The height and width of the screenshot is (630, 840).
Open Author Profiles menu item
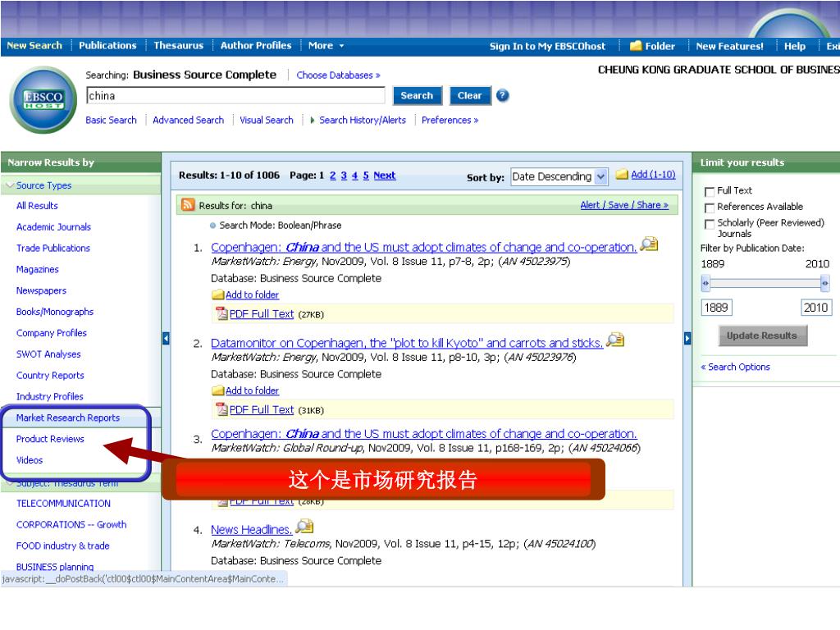(256, 46)
